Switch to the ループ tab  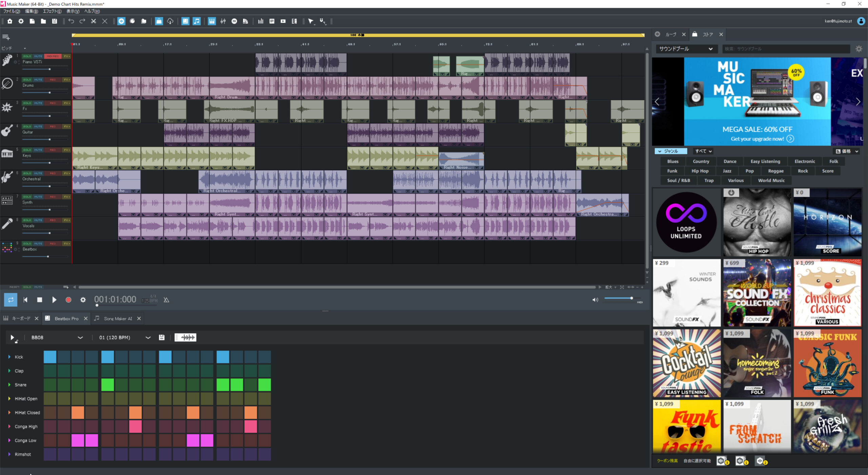click(670, 35)
